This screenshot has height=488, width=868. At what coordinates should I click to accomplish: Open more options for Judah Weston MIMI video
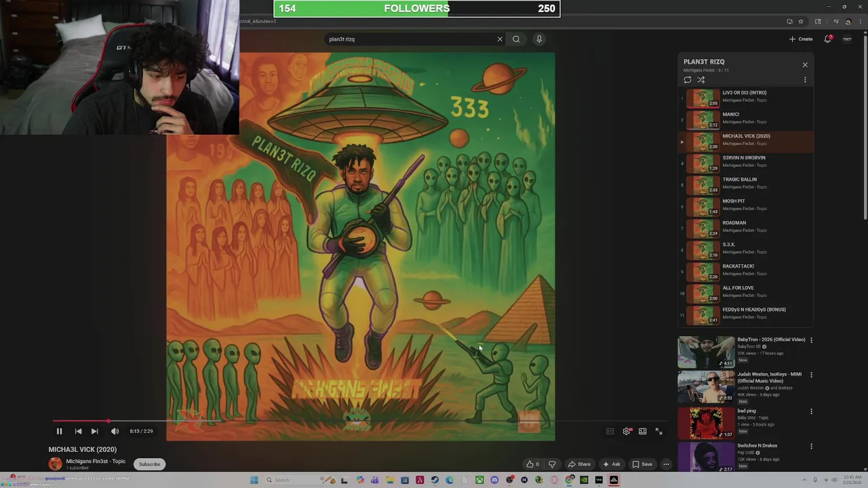click(811, 375)
